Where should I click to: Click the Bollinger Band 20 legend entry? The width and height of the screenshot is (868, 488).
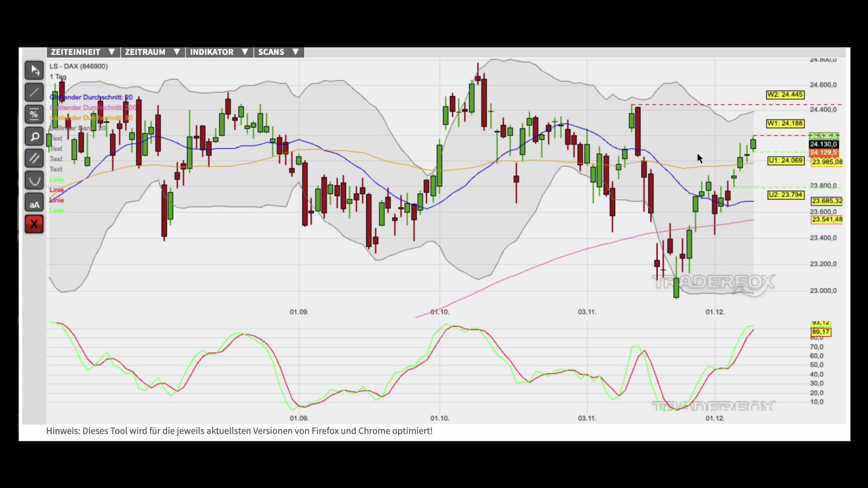click(78, 128)
